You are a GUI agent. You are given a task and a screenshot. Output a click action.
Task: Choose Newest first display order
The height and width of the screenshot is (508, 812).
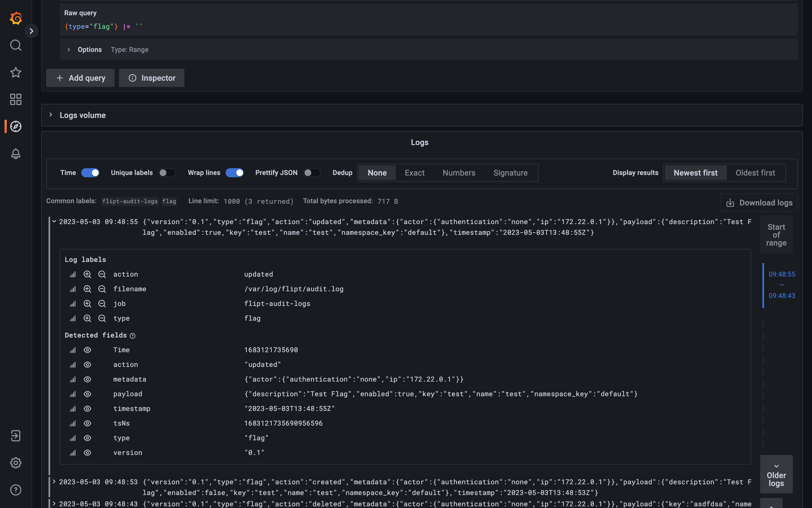pos(696,173)
